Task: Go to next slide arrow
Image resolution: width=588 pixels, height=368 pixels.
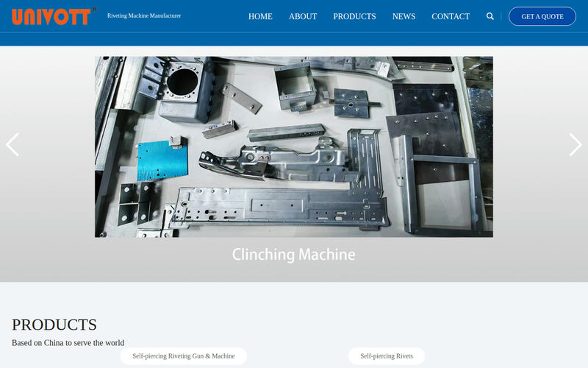Action: coord(576,144)
